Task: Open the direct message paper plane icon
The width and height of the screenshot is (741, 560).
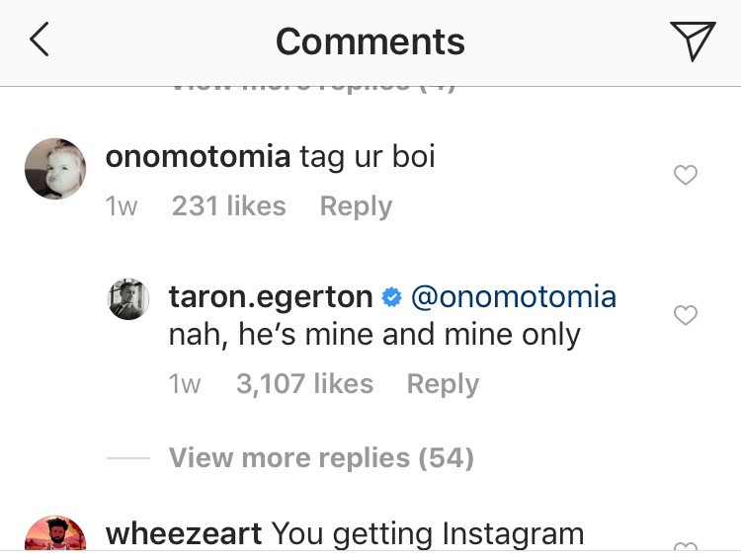Action: point(693,40)
